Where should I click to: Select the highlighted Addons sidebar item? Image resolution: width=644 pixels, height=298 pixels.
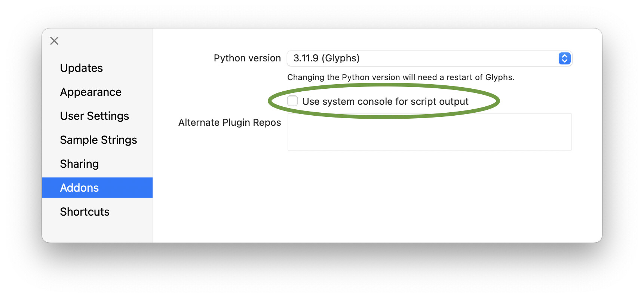coord(79,188)
